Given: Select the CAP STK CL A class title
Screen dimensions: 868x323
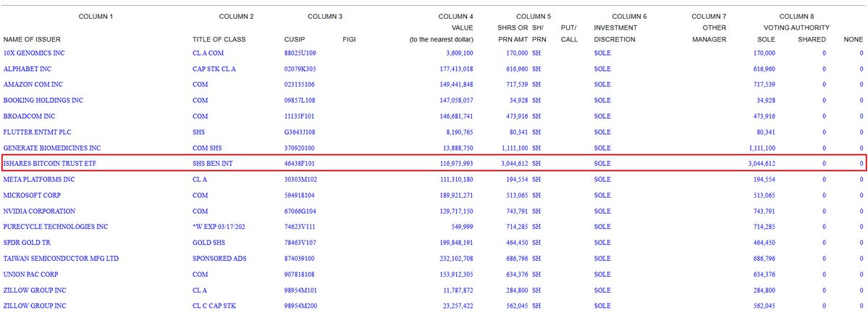Looking at the screenshot, I should pos(214,69).
